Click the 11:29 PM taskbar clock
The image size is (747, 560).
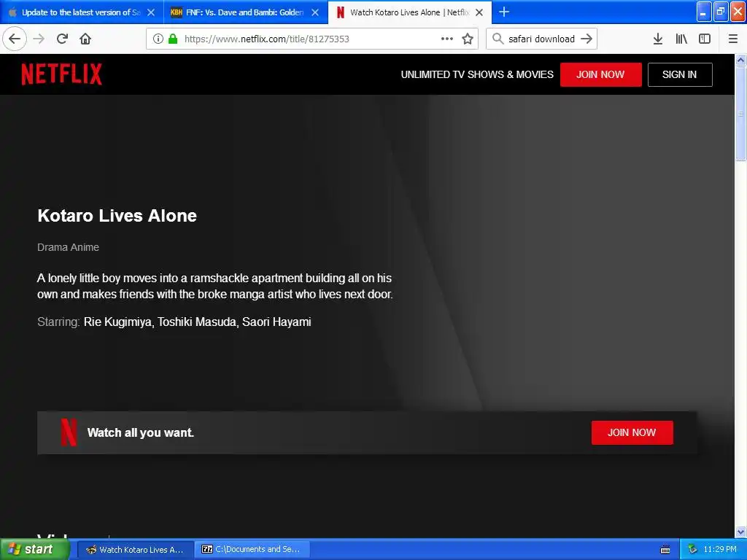coord(720,550)
